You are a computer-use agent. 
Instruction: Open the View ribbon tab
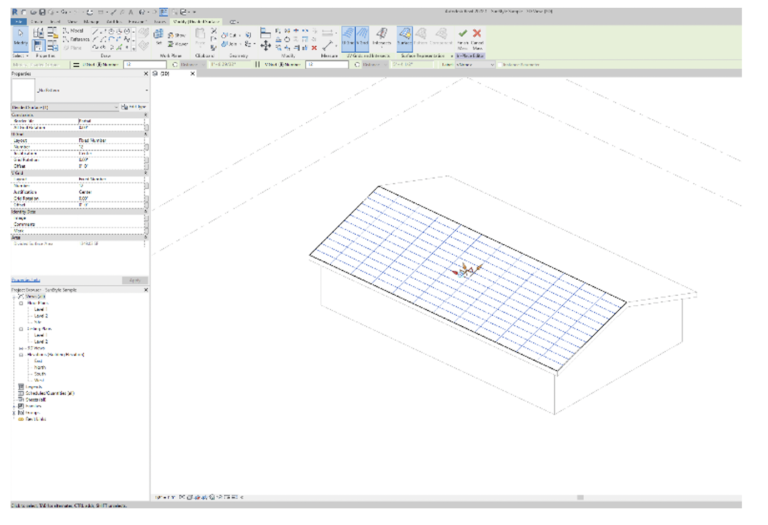point(72,22)
